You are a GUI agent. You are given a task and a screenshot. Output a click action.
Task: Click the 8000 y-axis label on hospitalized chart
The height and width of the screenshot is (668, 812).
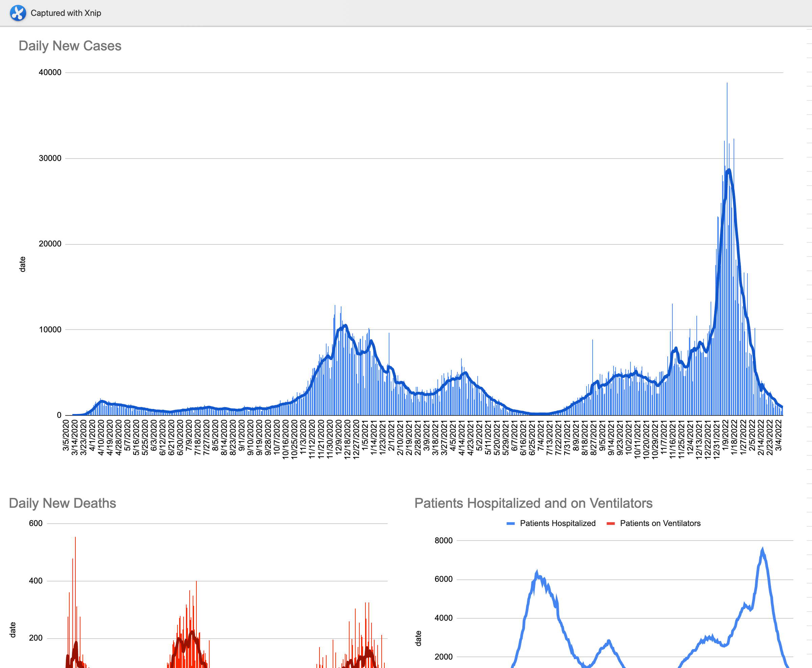click(443, 540)
